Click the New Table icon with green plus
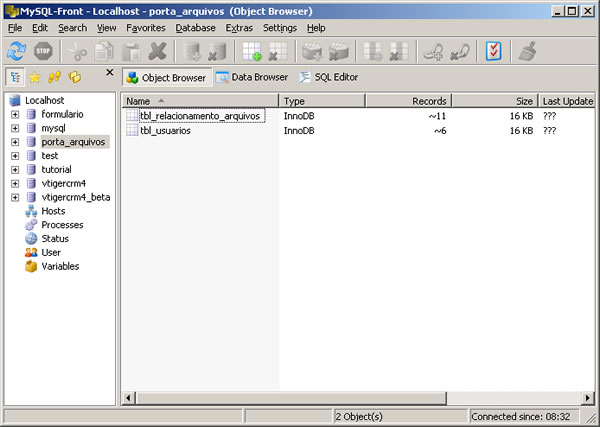600x427 pixels. (251, 51)
